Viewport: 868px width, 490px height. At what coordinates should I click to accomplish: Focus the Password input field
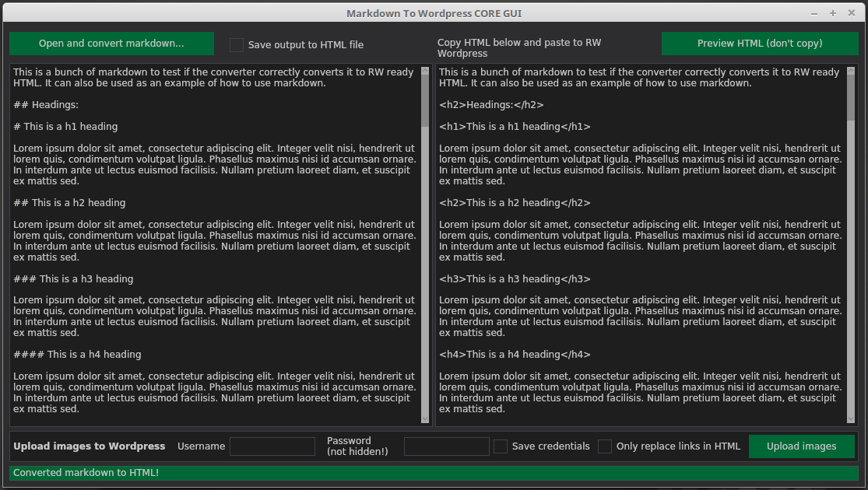446,446
